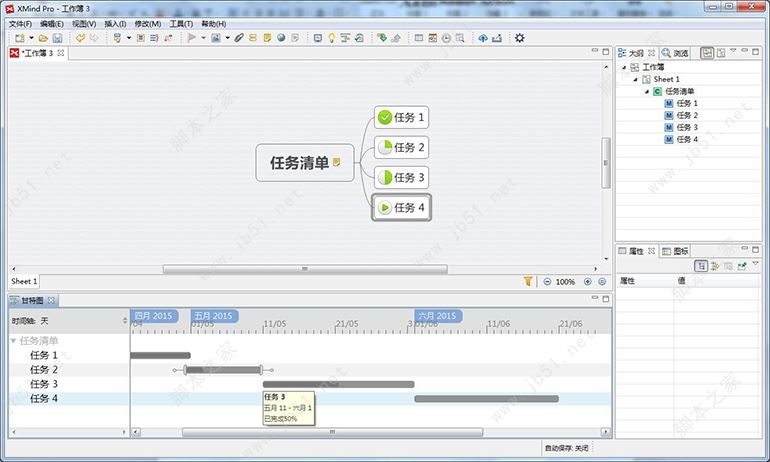The width and height of the screenshot is (770, 462).
Task: Click the paperclip attachment icon
Action: 239,38
